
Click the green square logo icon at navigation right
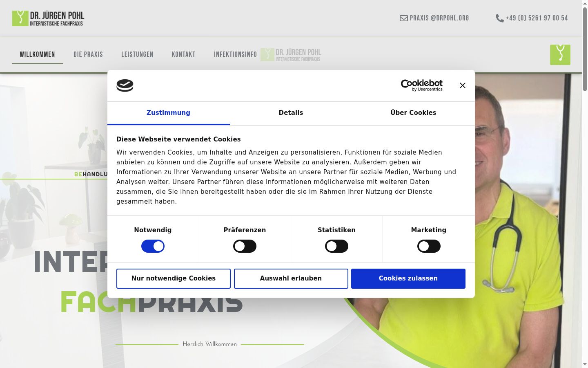560,55
